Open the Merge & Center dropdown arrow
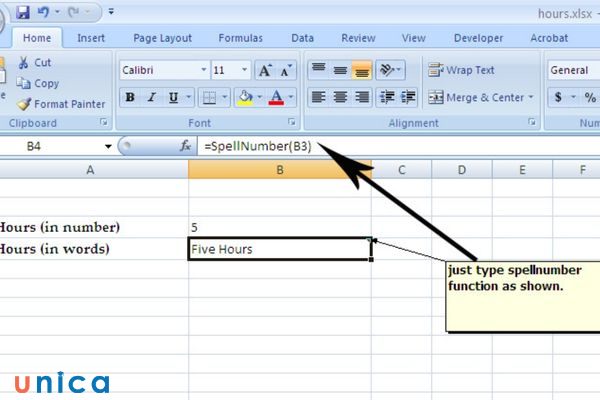Viewport: 600px width, 400px height. [x=531, y=97]
